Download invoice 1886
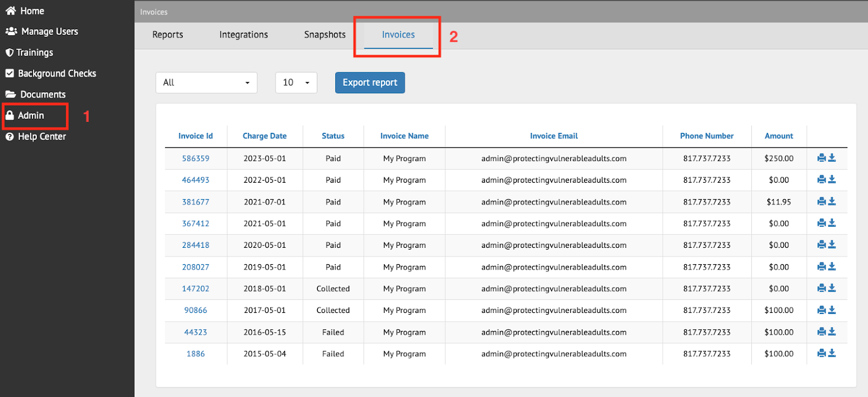 click(832, 353)
